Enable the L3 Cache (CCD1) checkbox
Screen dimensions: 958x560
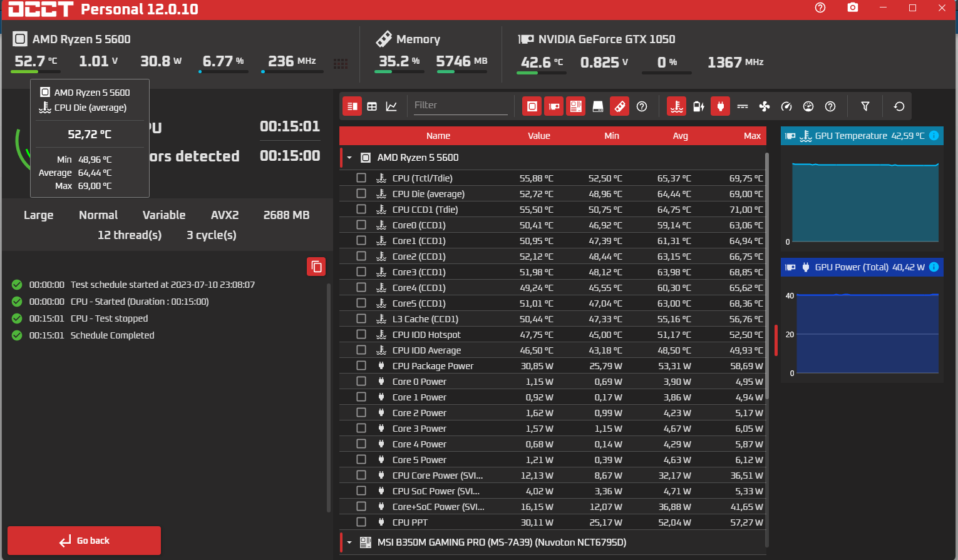tap(361, 318)
